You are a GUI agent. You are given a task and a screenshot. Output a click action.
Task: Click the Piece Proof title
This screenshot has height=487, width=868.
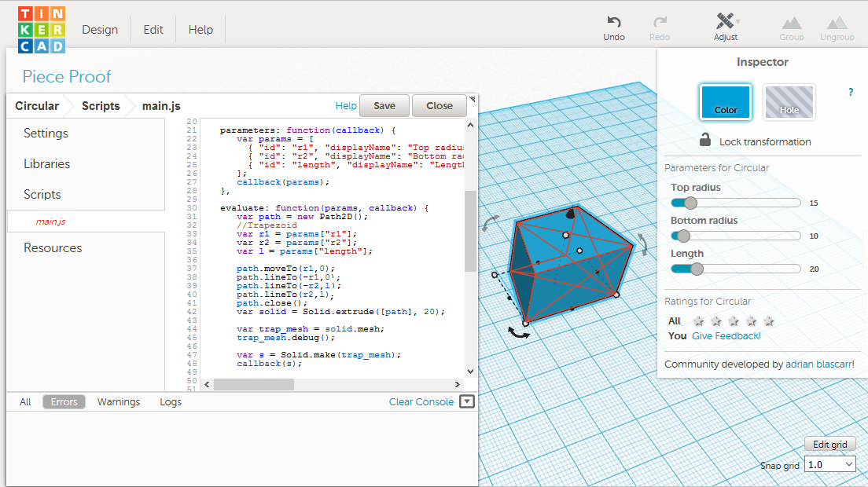click(x=66, y=76)
